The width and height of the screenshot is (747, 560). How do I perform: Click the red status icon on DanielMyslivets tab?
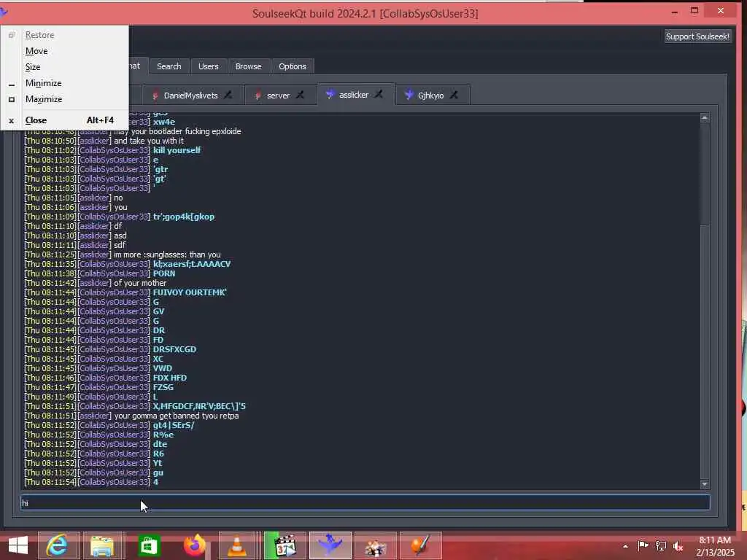point(155,96)
